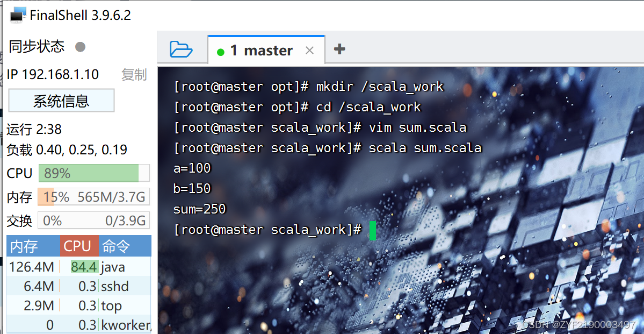Select the 1 master session tab
This screenshot has width=644, height=334.
pos(266,50)
